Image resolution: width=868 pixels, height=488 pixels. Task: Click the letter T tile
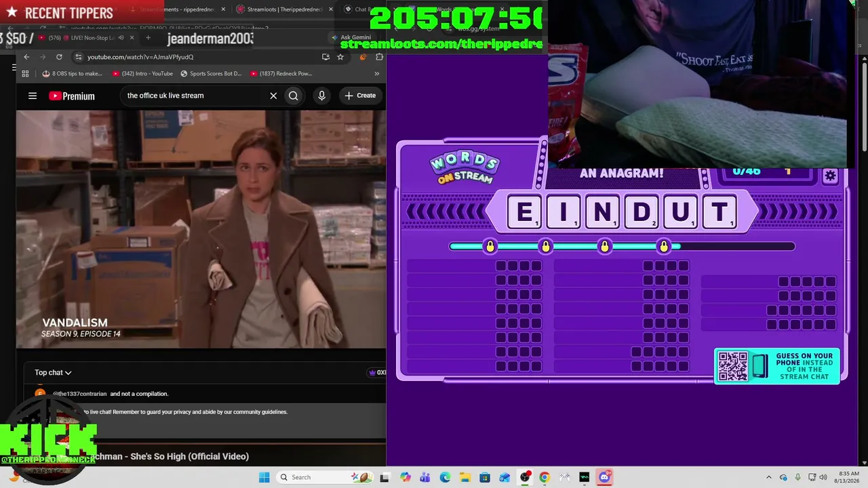[x=719, y=212]
